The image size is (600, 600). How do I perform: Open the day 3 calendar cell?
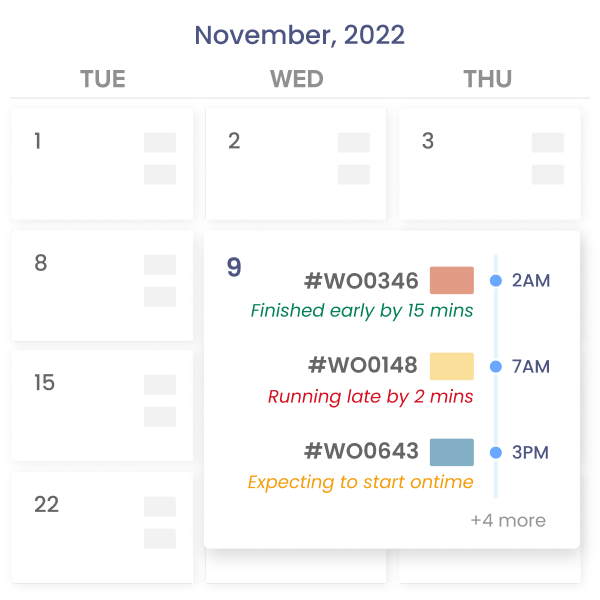click(x=489, y=163)
